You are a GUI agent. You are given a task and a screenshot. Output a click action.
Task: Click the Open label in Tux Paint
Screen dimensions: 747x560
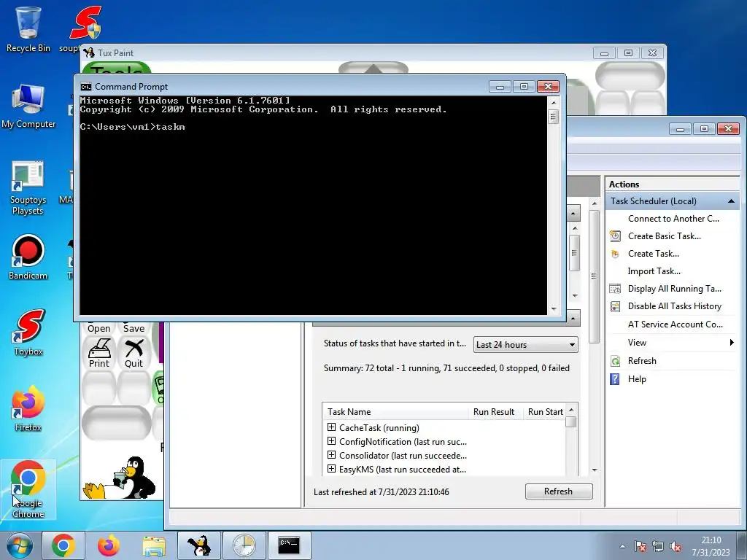point(99,328)
